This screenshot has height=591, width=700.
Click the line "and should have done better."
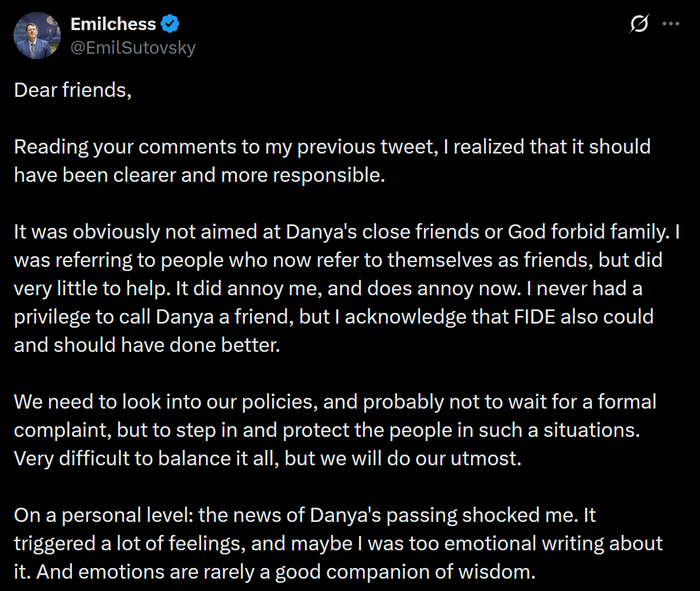tap(146, 345)
